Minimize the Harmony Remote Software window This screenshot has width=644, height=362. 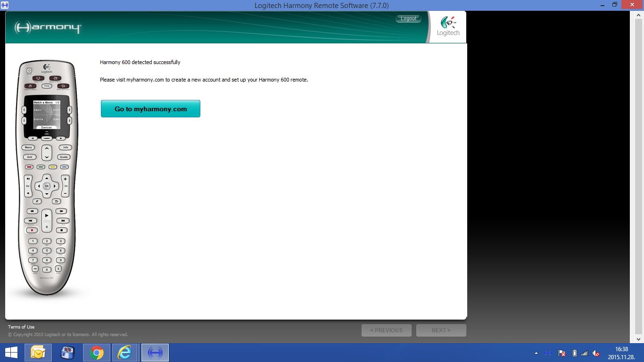[x=602, y=4]
